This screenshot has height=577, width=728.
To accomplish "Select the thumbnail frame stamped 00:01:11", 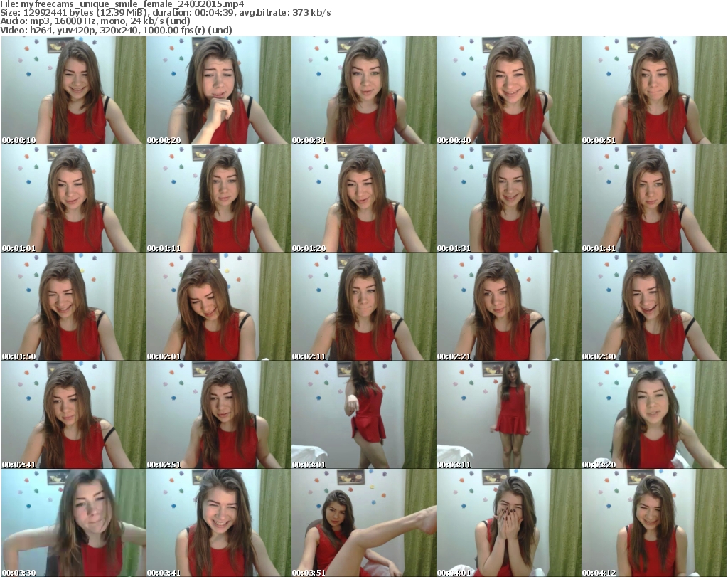I will click(x=219, y=198).
